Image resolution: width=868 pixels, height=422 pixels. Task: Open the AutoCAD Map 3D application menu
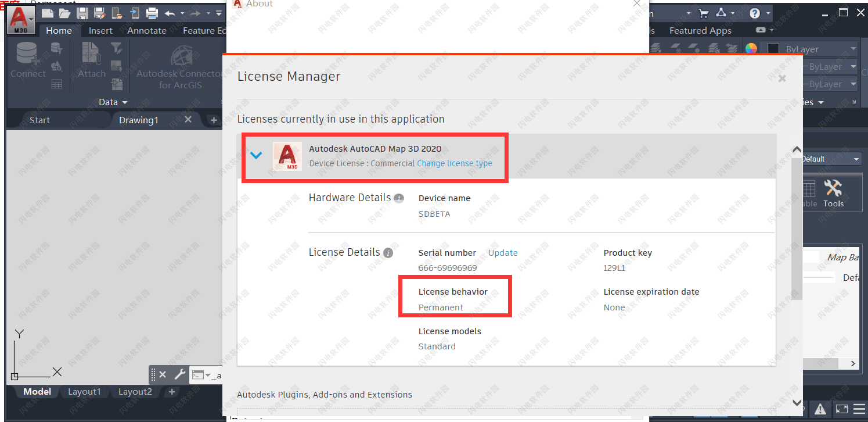21,20
